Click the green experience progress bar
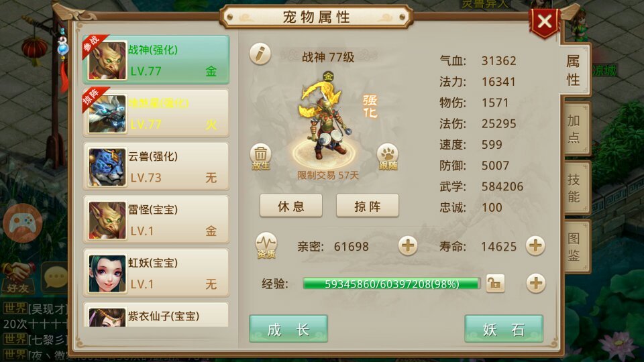The image size is (644, 362). pyautogui.click(x=391, y=284)
